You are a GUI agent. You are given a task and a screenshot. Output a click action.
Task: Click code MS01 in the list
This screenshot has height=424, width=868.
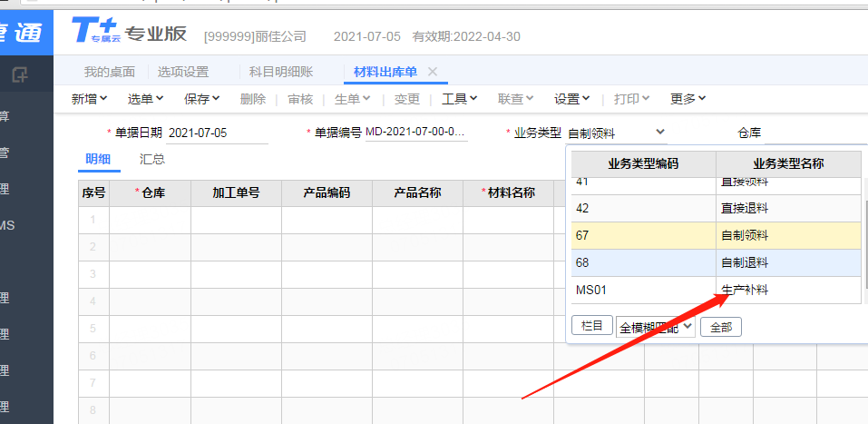591,290
